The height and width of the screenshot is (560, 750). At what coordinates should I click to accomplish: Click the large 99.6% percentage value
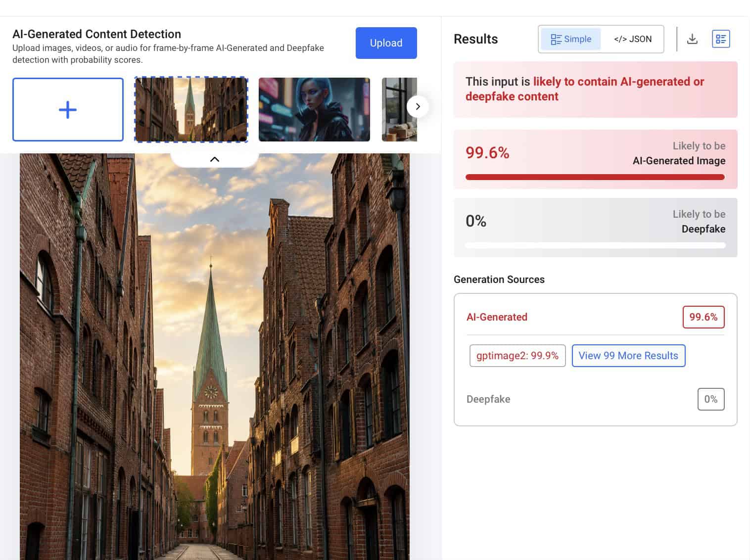pos(487,153)
